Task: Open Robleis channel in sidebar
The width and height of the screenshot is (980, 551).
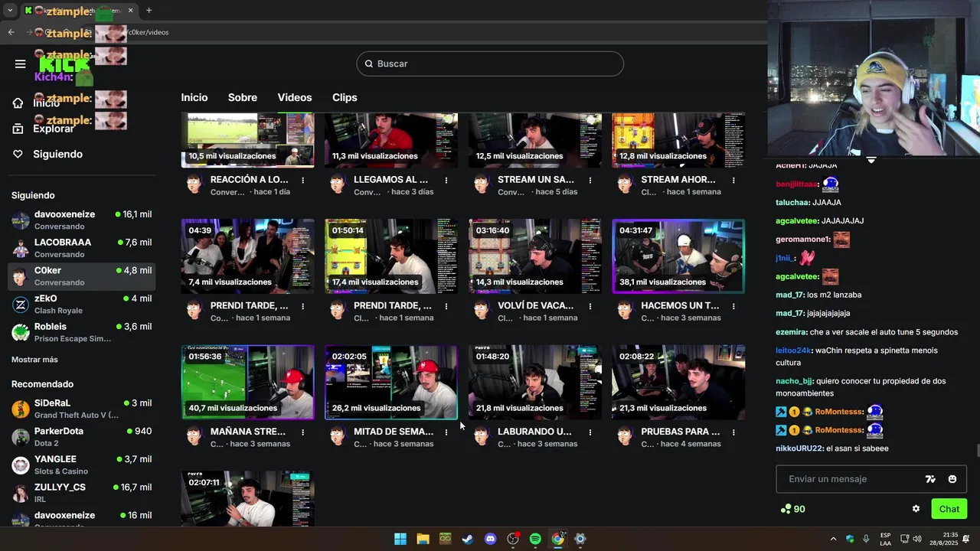Action: 81,332
